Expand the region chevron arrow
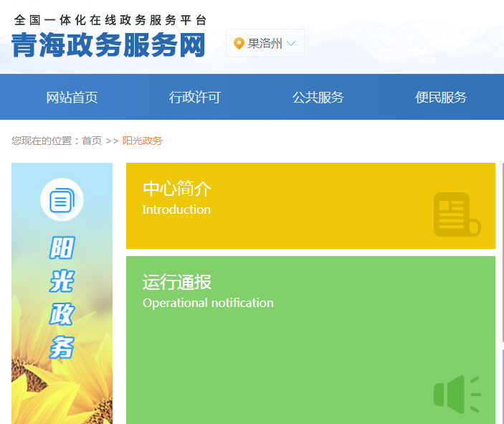The image size is (504, 424). click(x=291, y=44)
